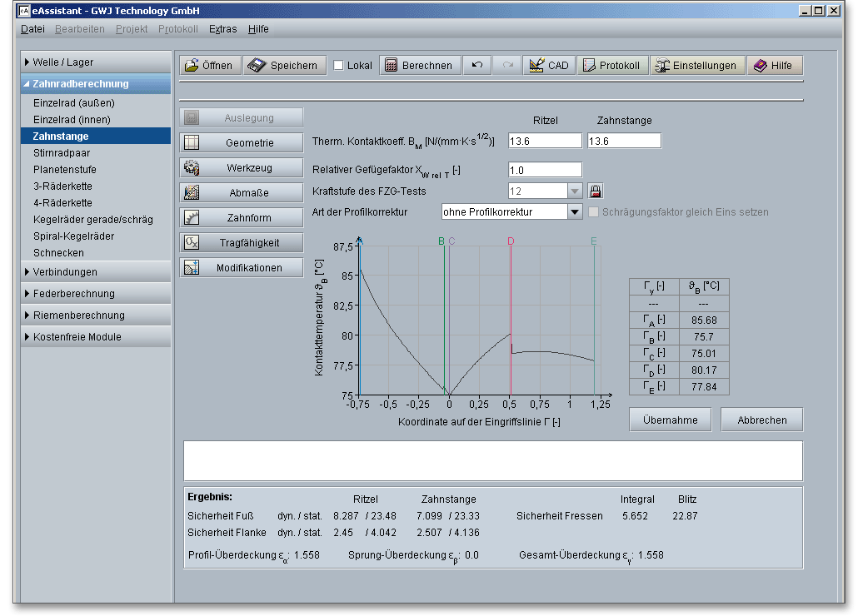Expand the Verbindungen section
The height and width of the screenshot is (616, 858).
coord(65,272)
